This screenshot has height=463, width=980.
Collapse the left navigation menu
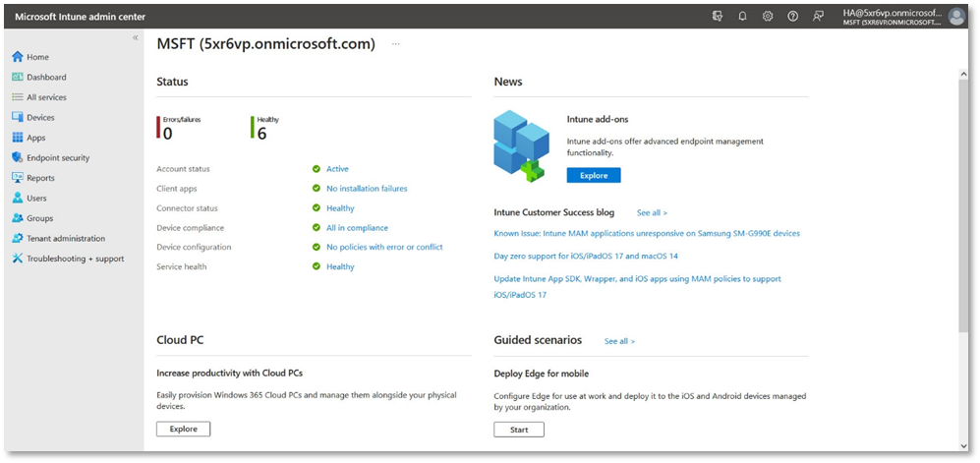[x=136, y=37]
